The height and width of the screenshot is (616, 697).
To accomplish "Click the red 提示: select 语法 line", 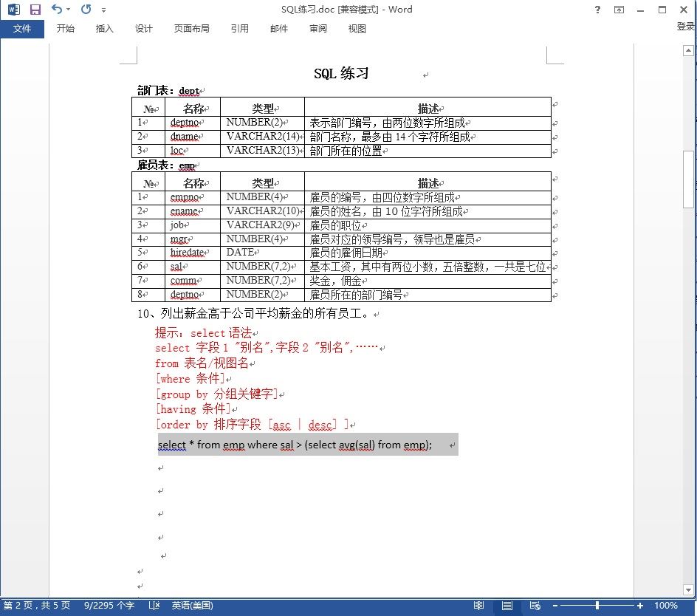I will (203, 332).
